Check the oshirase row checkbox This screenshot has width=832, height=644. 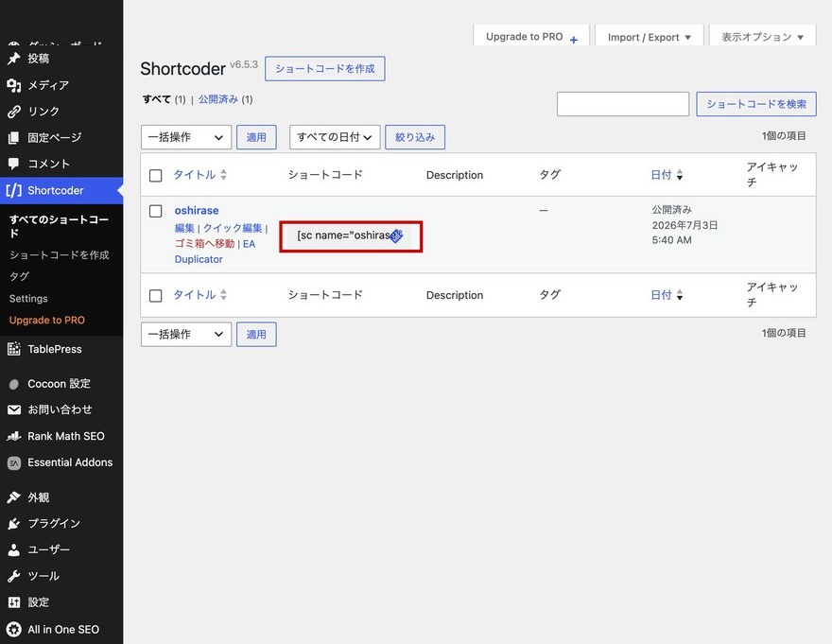coord(155,211)
